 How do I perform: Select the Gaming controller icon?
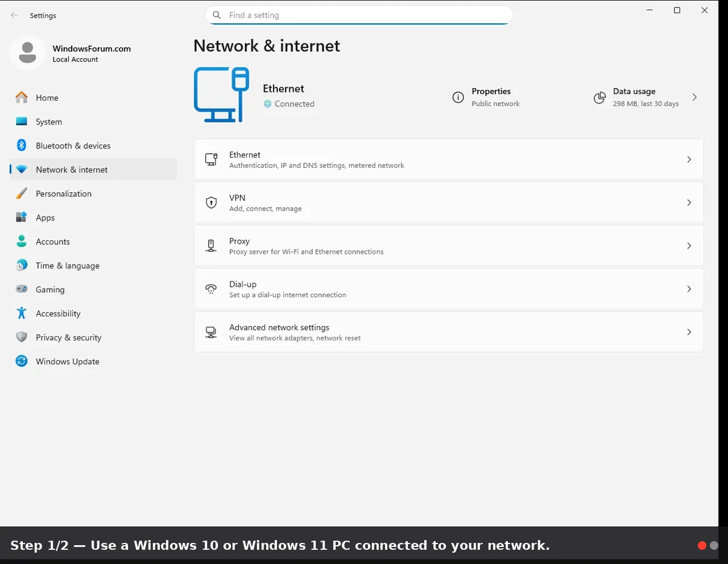(x=22, y=289)
